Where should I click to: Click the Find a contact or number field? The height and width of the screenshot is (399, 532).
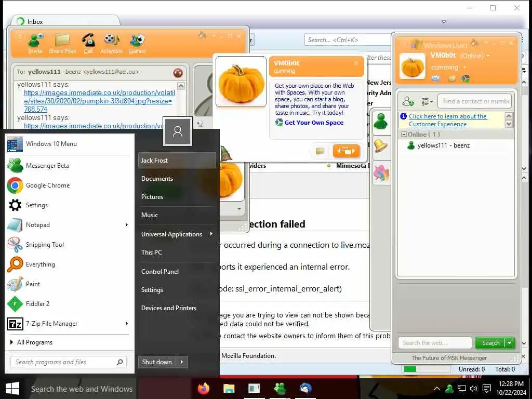tap(474, 101)
